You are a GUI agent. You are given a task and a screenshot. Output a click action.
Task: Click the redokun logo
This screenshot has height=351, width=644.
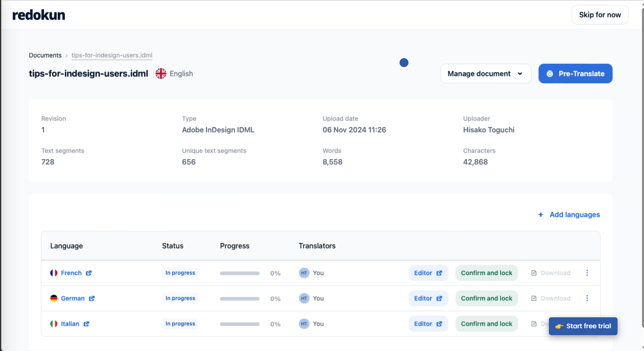39,15
